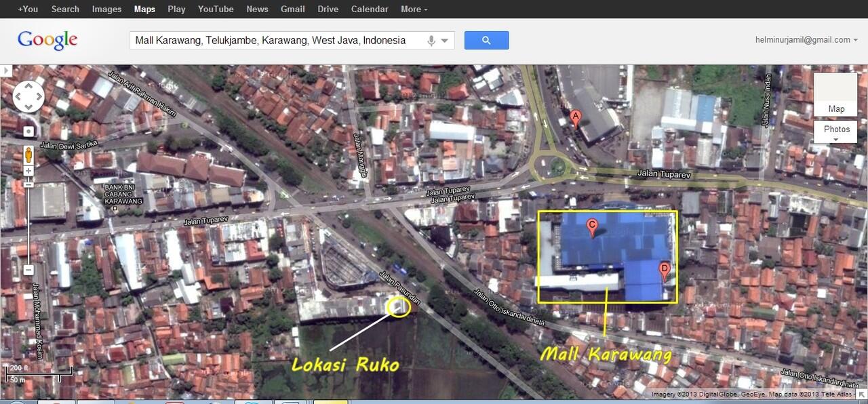The height and width of the screenshot is (404, 868).
Task: Select Maps in the top bar
Action: click(144, 9)
